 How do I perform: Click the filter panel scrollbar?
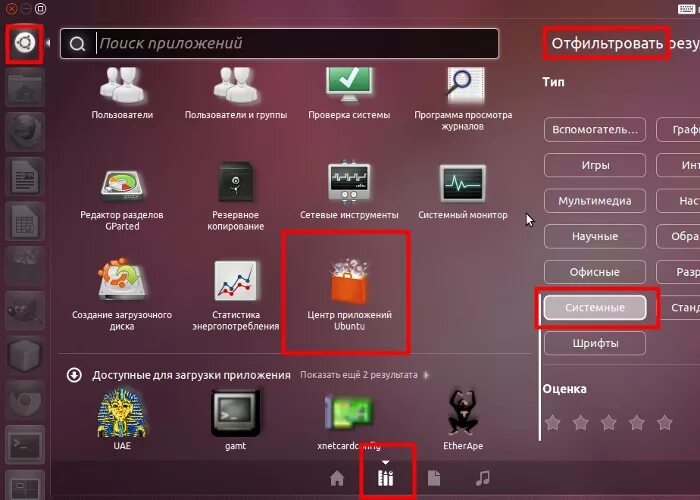coord(540,367)
